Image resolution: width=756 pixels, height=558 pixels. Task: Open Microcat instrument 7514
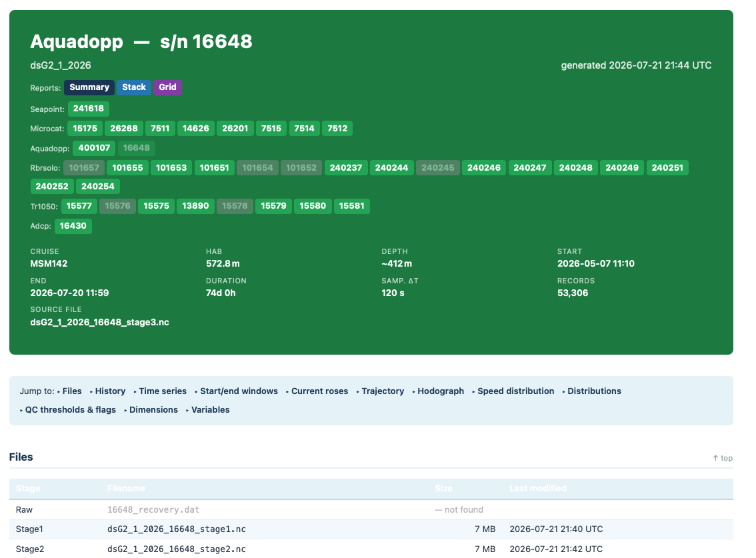(x=304, y=128)
